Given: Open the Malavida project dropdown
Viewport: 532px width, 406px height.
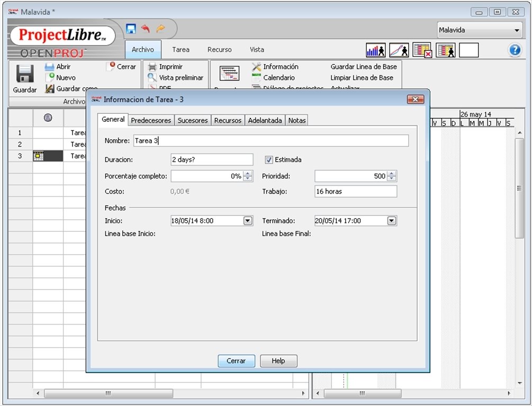Looking at the screenshot, I should coord(480,30).
